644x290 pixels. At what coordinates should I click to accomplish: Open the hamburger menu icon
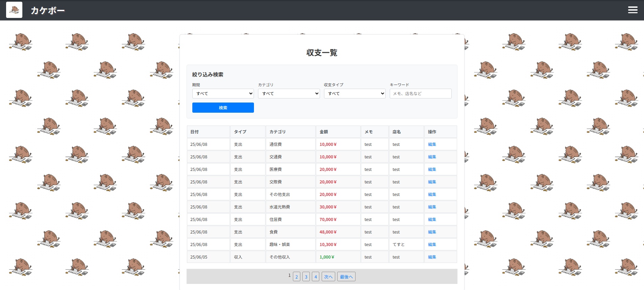point(632,10)
